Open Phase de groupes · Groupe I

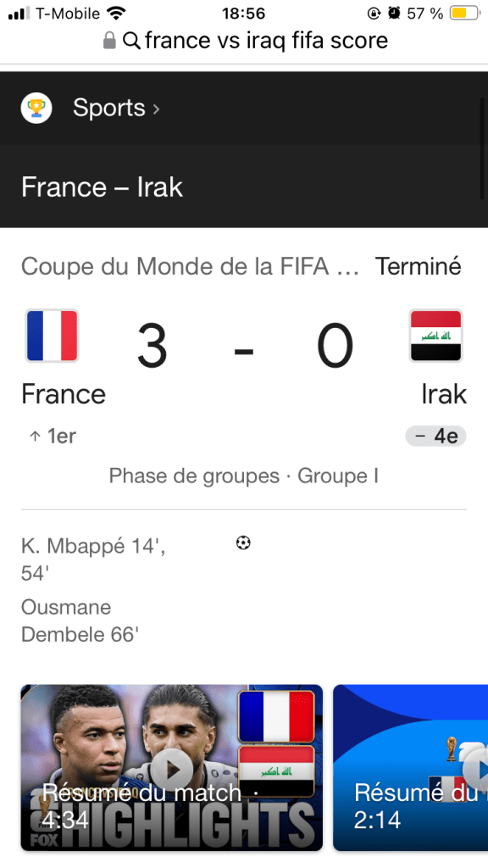tap(243, 476)
